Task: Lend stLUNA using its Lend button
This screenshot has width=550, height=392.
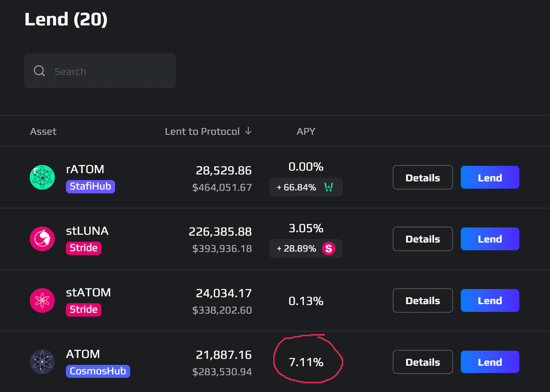Action: (x=490, y=239)
